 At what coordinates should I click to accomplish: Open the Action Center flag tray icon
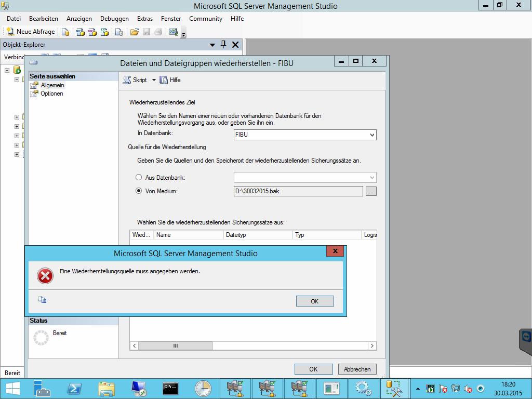point(443,389)
